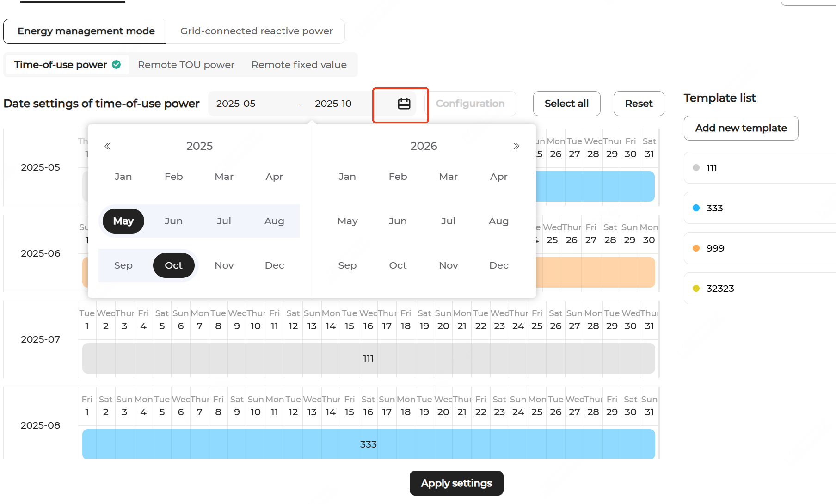Open the Remote TOU power tab
The image size is (836, 504).
click(x=186, y=65)
